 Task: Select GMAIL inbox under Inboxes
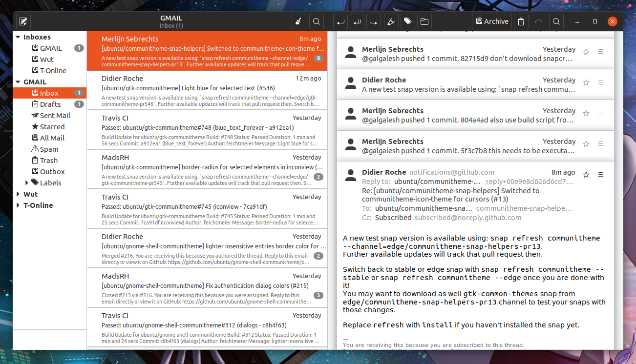[x=49, y=48]
